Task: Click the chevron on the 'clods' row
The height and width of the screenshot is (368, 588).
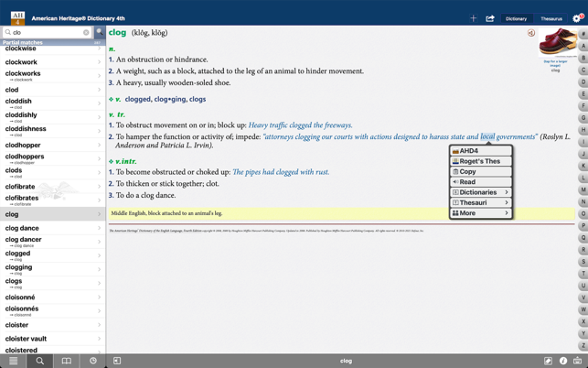Action: pos(100,173)
